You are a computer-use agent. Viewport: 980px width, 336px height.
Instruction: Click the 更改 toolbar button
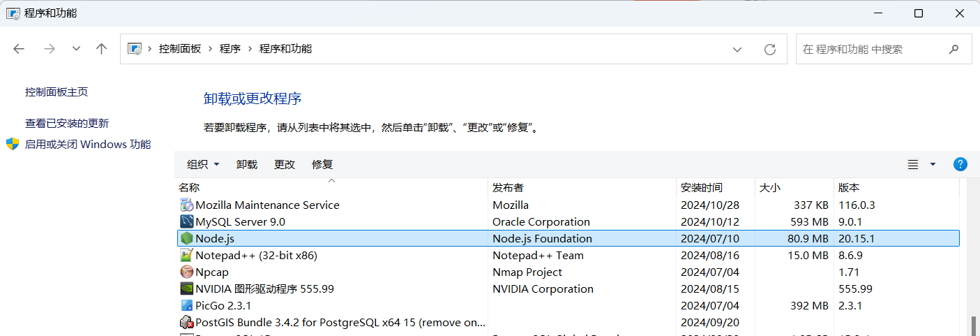point(285,165)
